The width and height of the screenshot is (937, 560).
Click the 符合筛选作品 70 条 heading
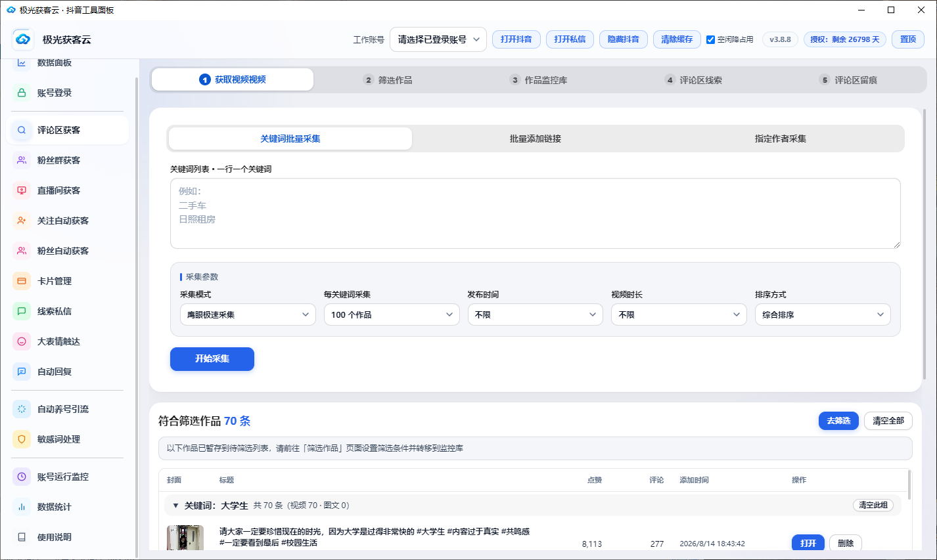pos(204,421)
